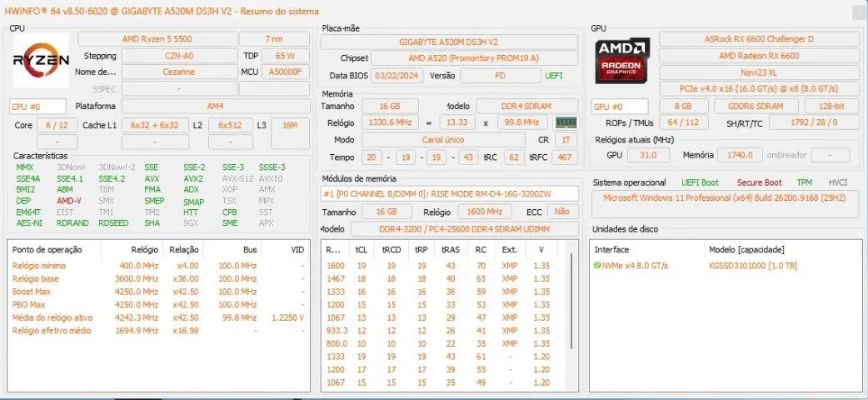The height and width of the screenshot is (400, 868).
Task: Select the GPU name 'ASRock RX 6600 Challenger D'
Action: (758, 39)
